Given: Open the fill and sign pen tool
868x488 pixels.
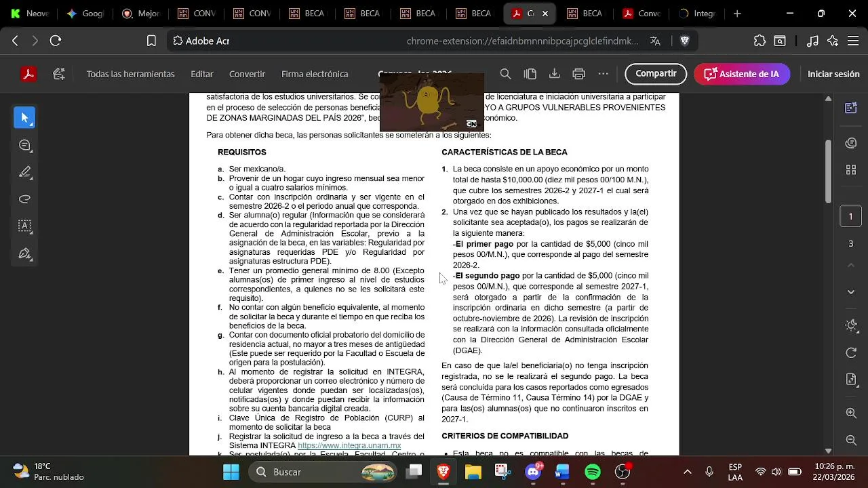Looking at the screenshot, I should coord(25,254).
